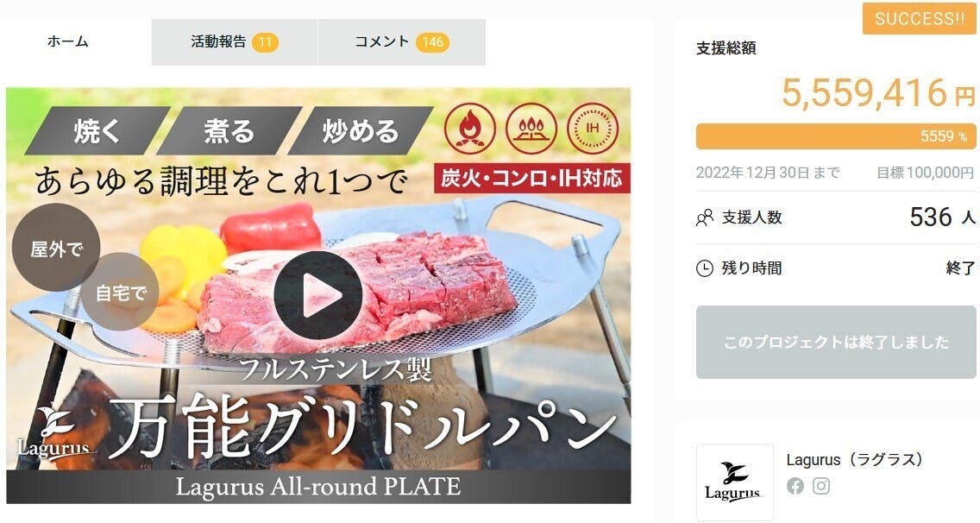Click the SUCCESS!! badge

pyautogui.click(x=920, y=18)
